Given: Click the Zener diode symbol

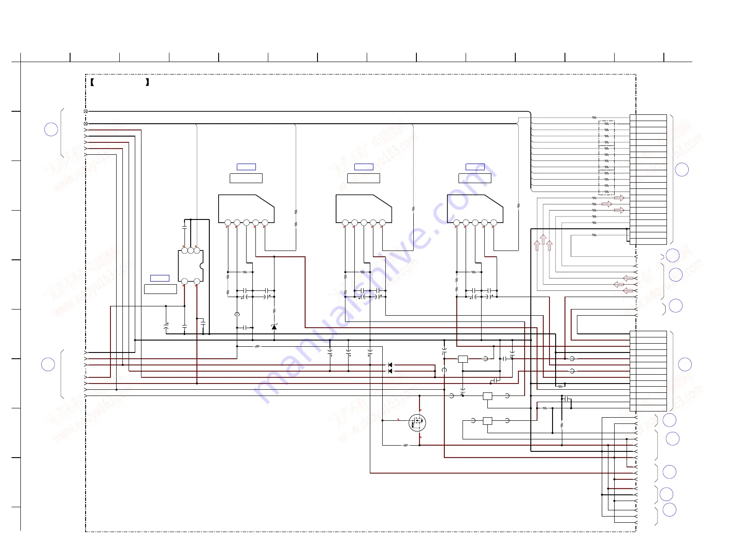Looking at the screenshot, I should [274, 327].
